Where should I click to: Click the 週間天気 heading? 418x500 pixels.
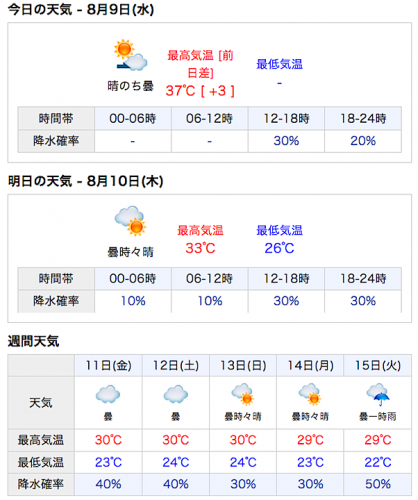click(x=33, y=341)
